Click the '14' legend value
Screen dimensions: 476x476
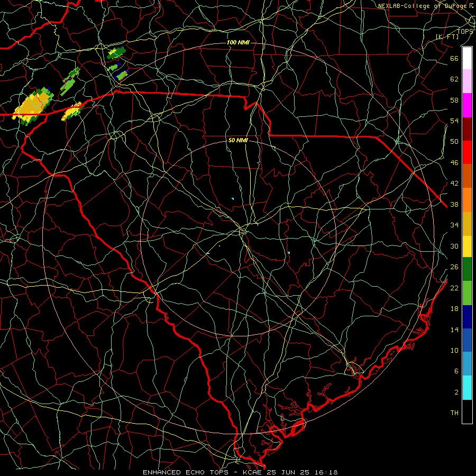pos(454,329)
